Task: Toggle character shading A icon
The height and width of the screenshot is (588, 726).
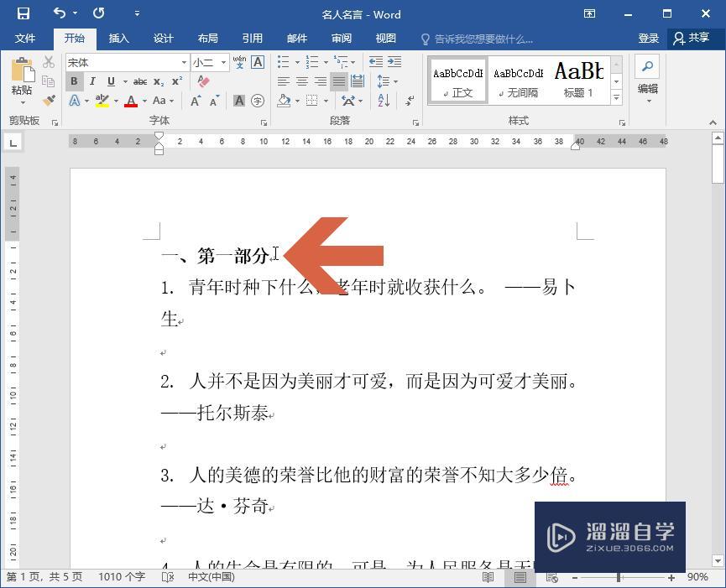Action: coord(239,101)
